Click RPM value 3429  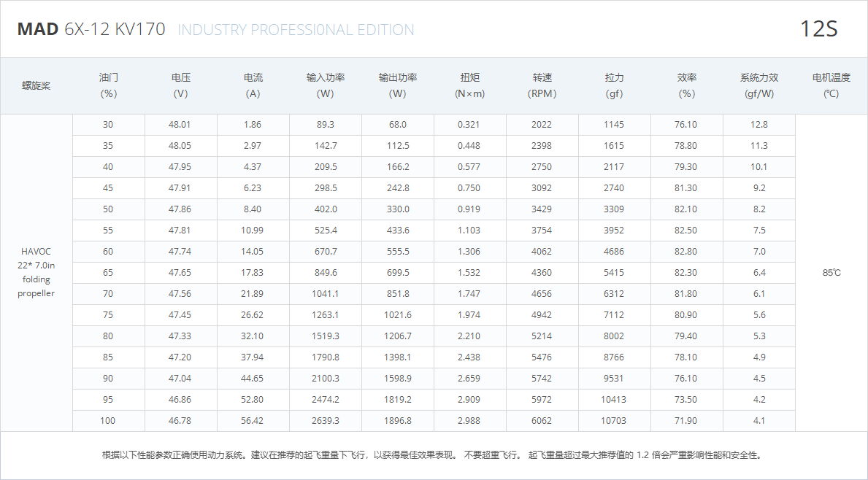point(542,209)
